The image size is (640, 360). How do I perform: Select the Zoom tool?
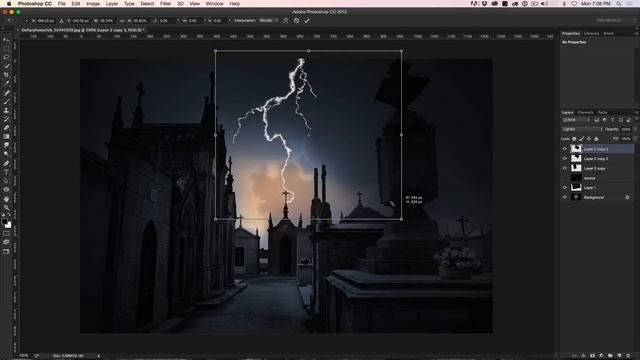click(6, 207)
